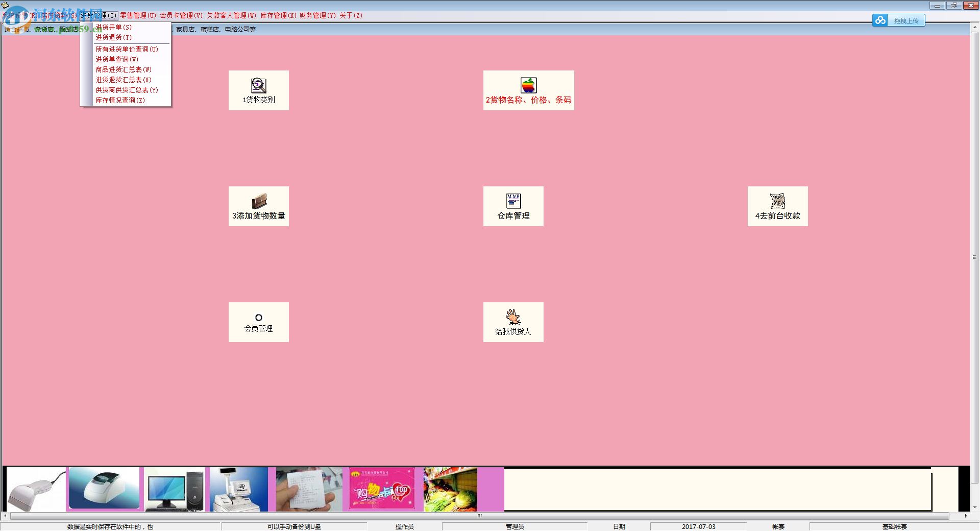The image size is (980, 531).
Task: Open the 关于(Z) menu
Action: click(351, 15)
